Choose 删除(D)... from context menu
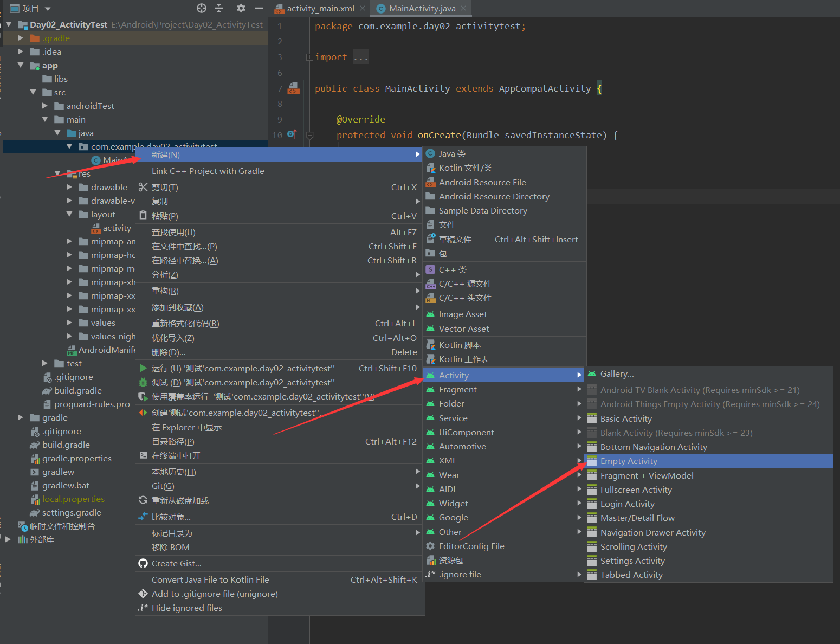The height and width of the screenshot is (644, 840). click(279, 352)
